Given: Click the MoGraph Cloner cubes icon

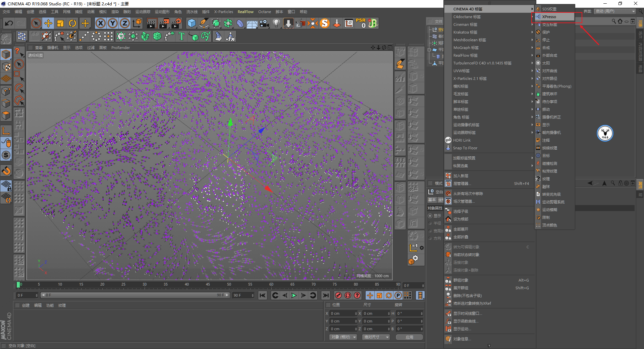Looking at the screenshot, I should 133,36.
